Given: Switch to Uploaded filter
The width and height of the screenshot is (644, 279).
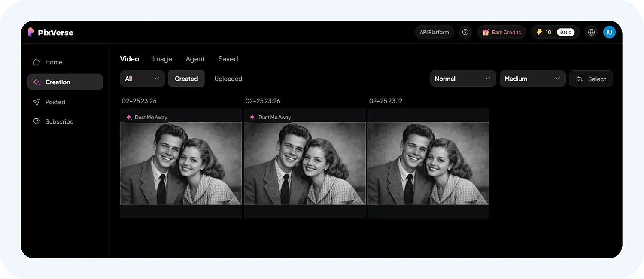Looking at the screenshot, I should (x=228, y=79).
